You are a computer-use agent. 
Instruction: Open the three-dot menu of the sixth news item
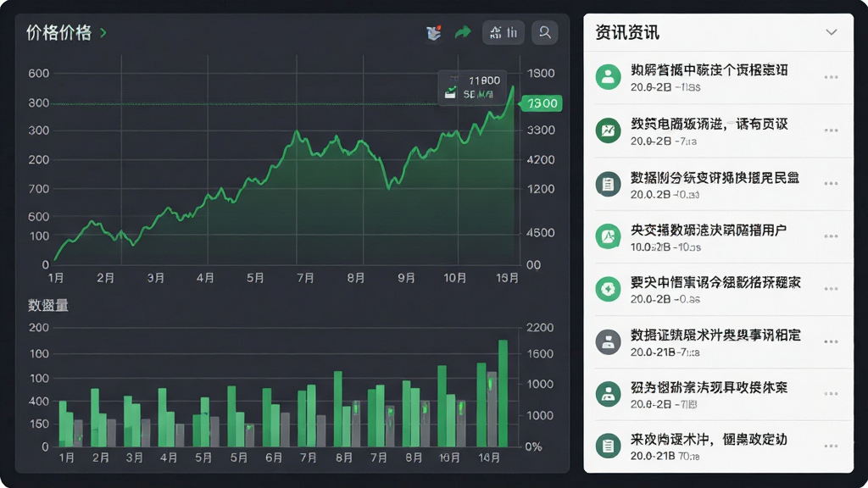[831, 341]
